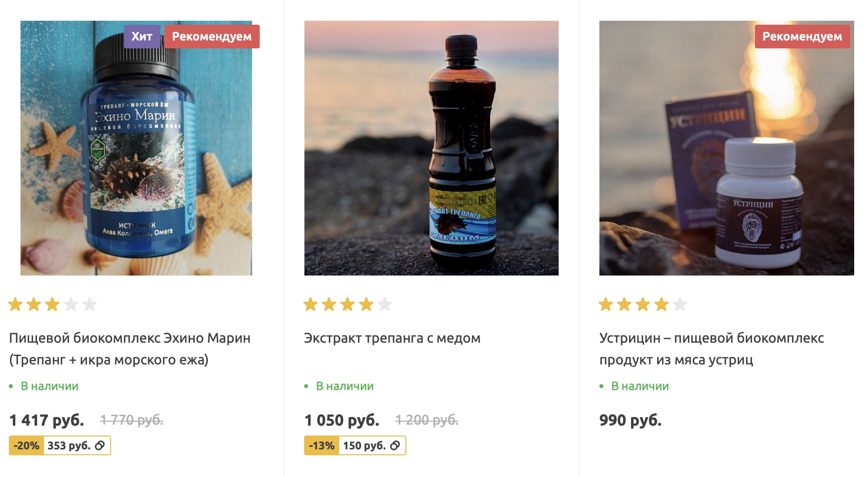Viewport: 868px width, 477px height.
Task: Click the fifth star of Экстракт трепанга rating
Action: point(385,304)
